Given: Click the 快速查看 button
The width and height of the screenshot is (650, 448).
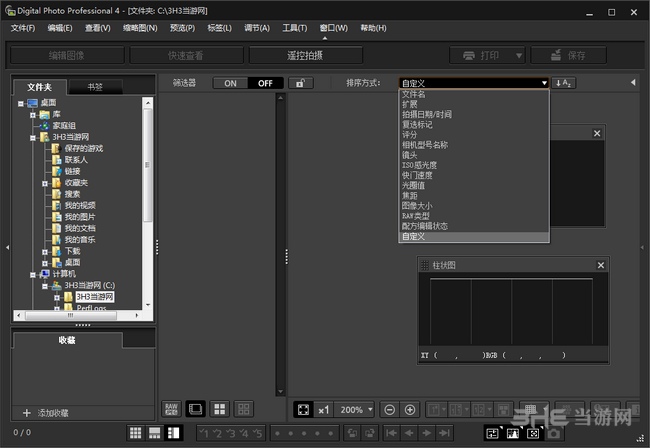Looking at the screenshot, I should click(186, 55).
